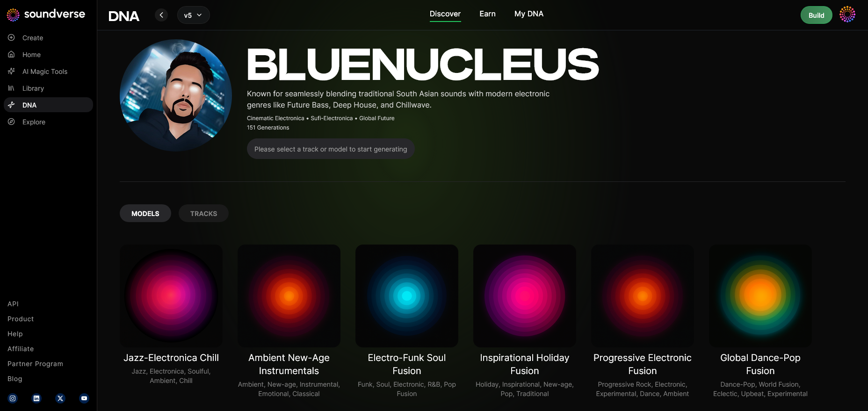Screen dimensions: 868x411
Task: Open the My DNA tab
Action: [x=529, y=14]
